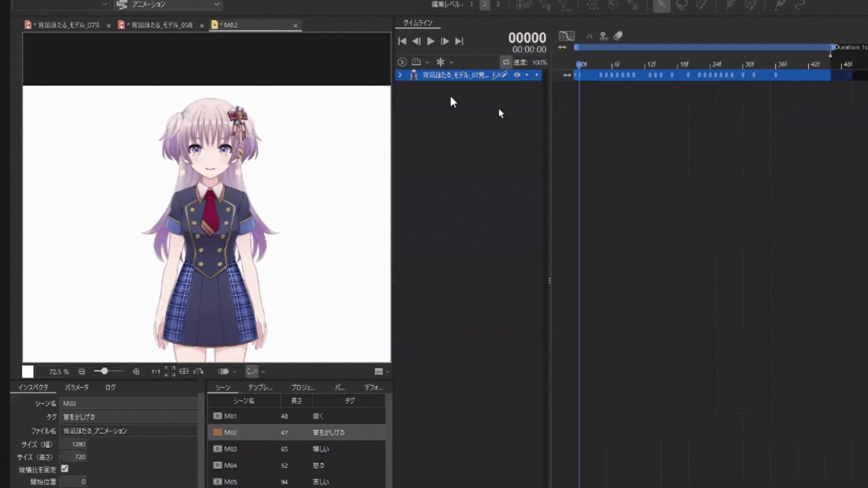Click the pen tool icon at the top right

pyautogui.click(x=780, y=5)
